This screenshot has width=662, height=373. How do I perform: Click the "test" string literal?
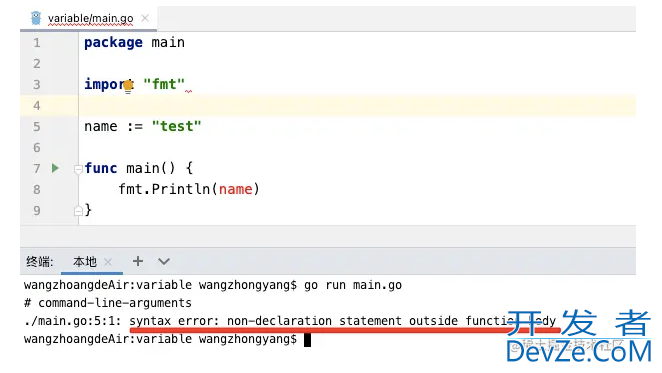pos(176,126)
